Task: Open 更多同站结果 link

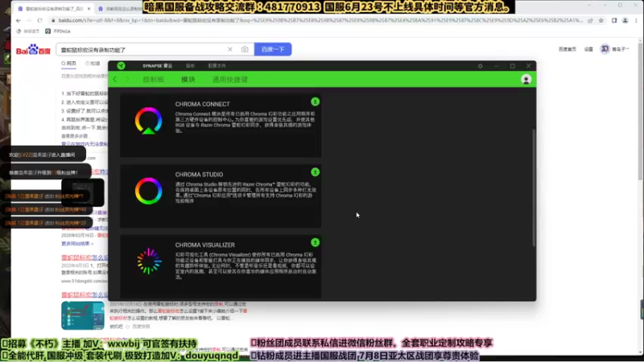Action: coord(77,244)
